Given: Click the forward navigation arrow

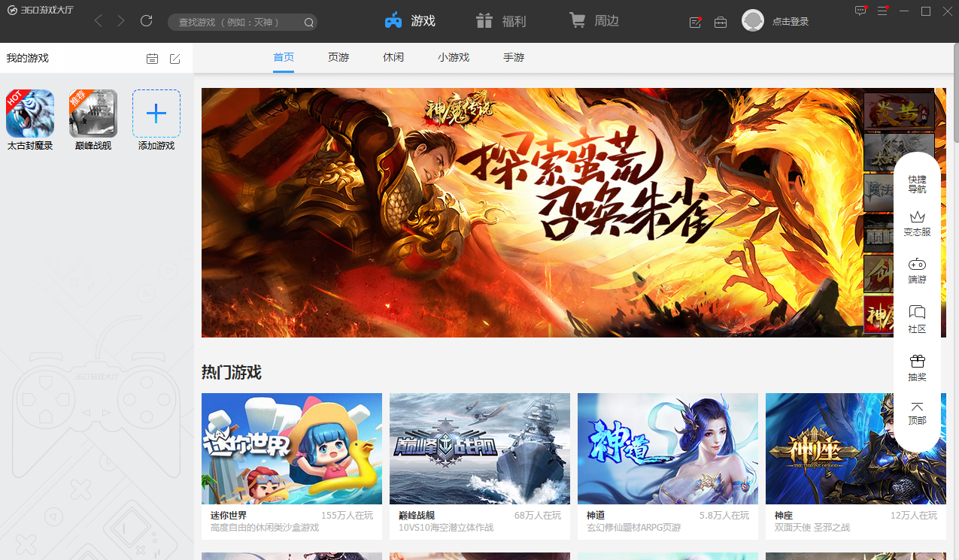Looking at the screenshot, I should coord(121,21).
